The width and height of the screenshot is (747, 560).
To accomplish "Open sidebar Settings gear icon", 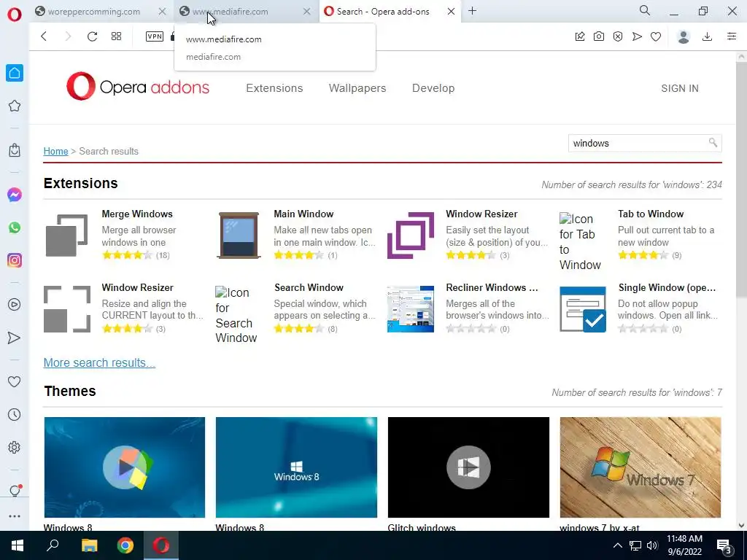I will (x=15, y=448).
